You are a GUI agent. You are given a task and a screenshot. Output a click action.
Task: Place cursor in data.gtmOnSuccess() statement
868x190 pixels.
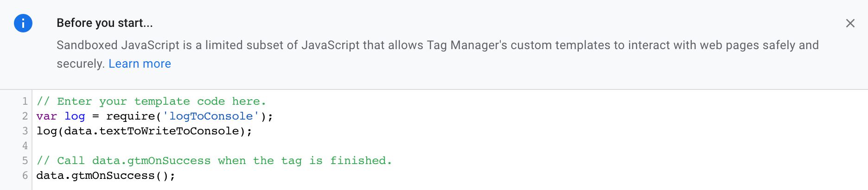[x=106, y=176]
